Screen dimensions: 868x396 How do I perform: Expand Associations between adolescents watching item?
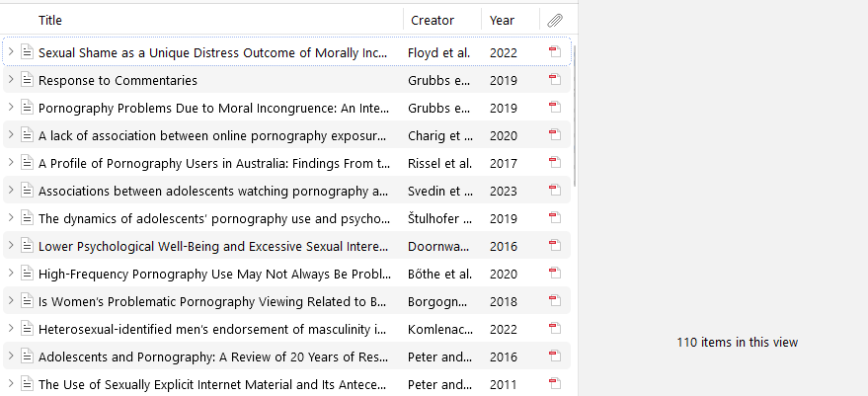[x=11, y=190]
